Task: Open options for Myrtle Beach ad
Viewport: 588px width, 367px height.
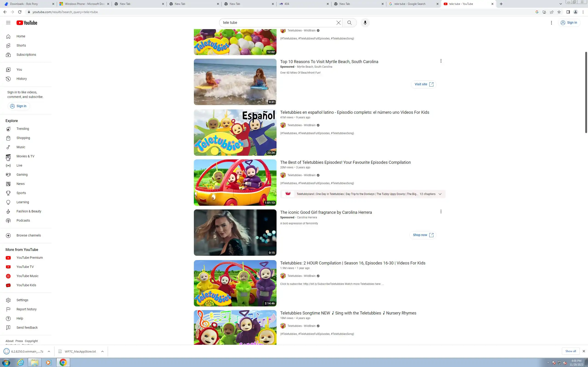Action: coord(441,61)
